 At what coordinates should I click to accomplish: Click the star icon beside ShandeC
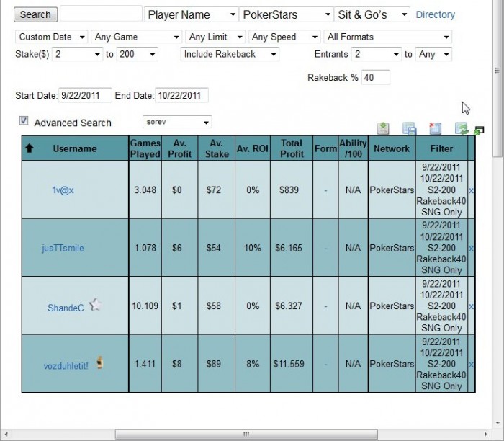click(x=96, y=304)
